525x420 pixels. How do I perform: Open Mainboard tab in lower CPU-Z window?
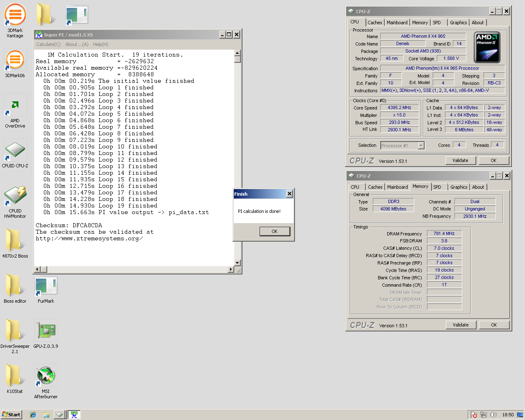point(397,187)
